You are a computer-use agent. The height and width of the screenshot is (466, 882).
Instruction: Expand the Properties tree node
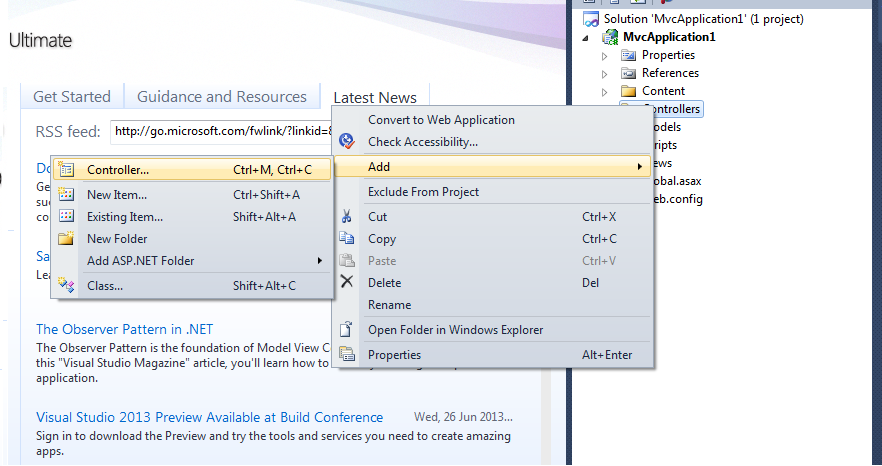click(x=605, y=56)
